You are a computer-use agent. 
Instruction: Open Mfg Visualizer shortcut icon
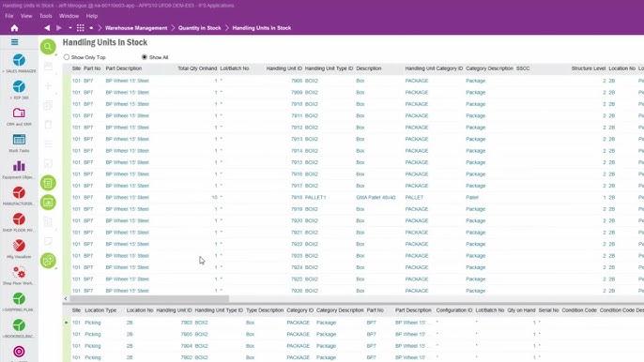(x=19, y=246)
